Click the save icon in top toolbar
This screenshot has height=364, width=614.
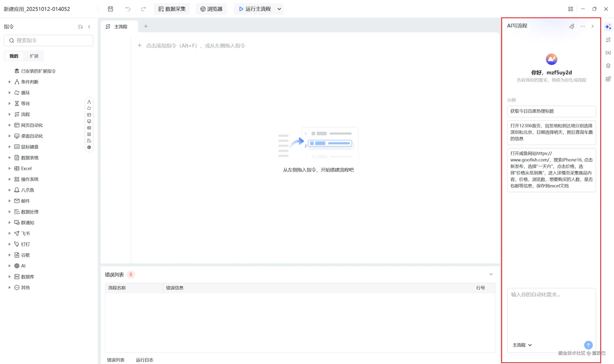click(x=111, y=9)
